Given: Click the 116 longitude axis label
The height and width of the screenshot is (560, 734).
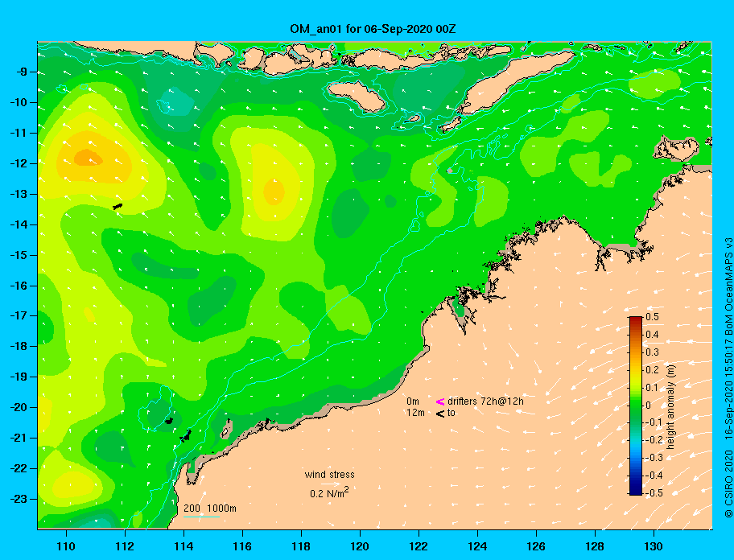Looking at the screenshot, I should click(242, 546).
